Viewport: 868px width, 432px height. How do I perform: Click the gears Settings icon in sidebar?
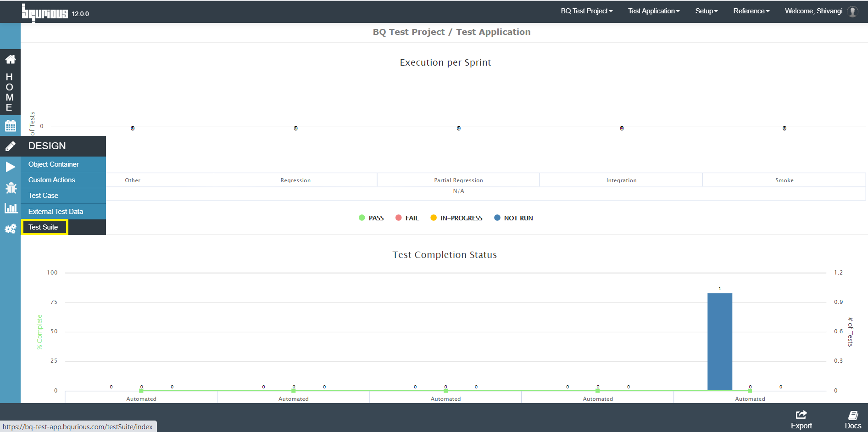click(10, 229)
